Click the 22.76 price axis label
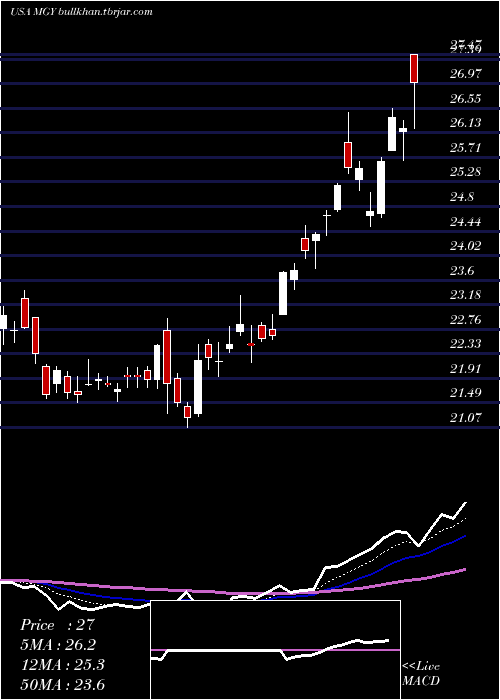 (466, 319)
